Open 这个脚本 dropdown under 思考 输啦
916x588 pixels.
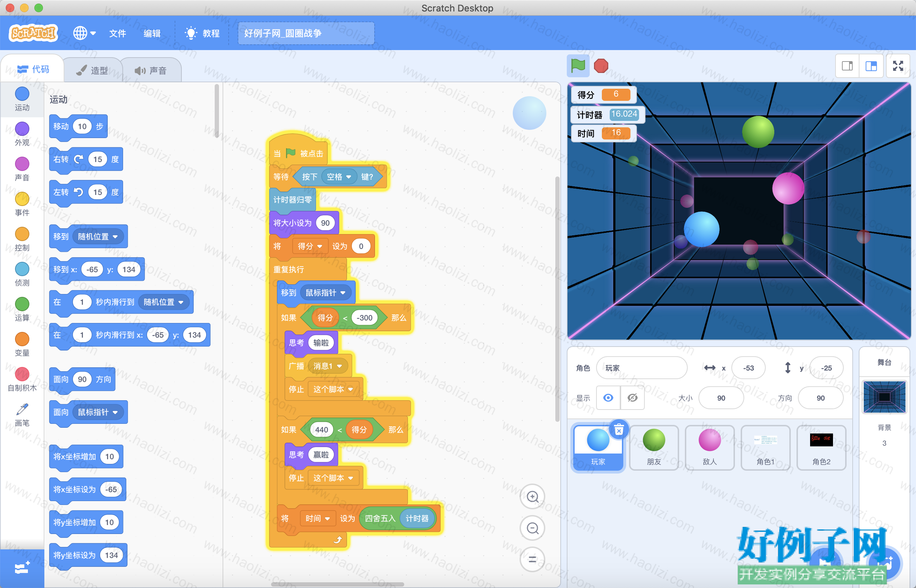(x=333, y=389)
